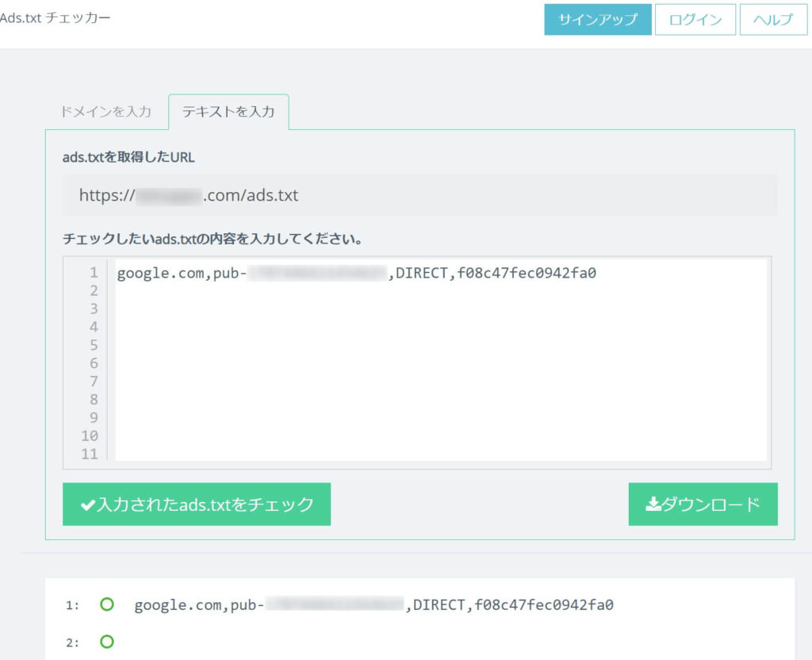Image resolution: width=812 pixels, height=660 pixels.
Task: Click the green circle icon on result line 2
Action: click(x=107, y=642)
